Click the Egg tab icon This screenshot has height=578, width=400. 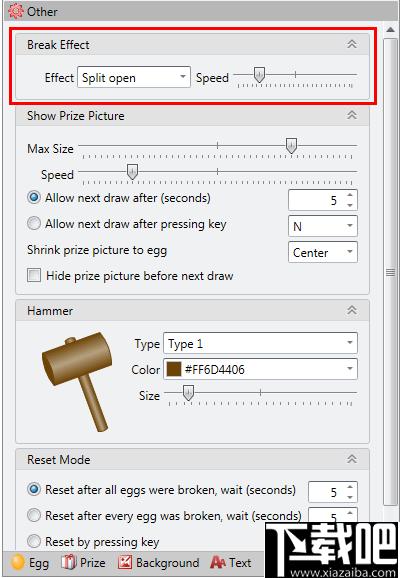[18, 563]
